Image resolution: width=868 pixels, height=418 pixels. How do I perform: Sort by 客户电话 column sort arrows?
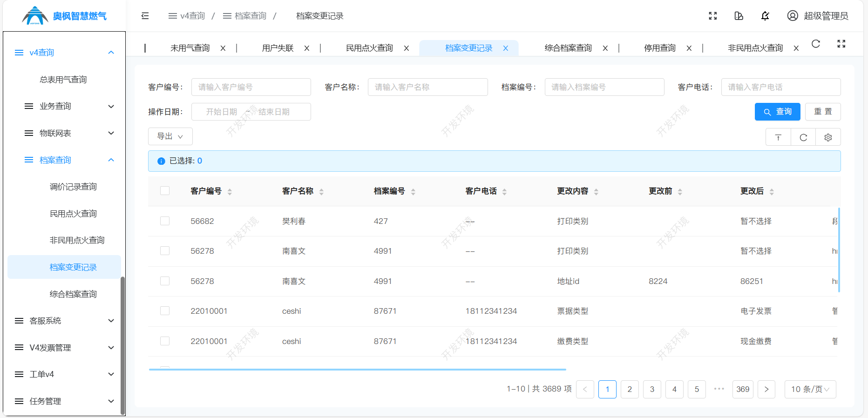504,192
